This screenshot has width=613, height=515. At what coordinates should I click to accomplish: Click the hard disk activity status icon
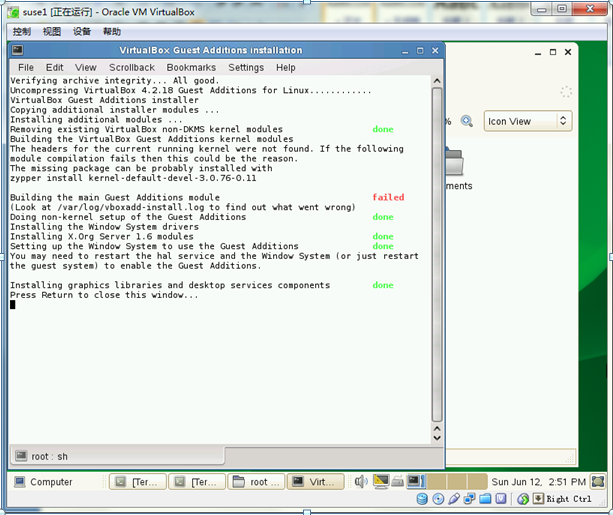tap(422, 499)
